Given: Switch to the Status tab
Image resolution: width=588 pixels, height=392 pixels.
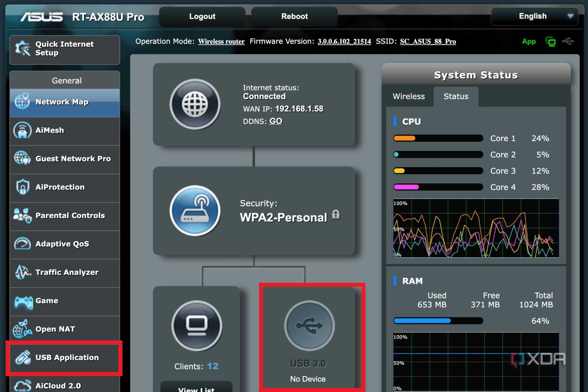Looking at the screenshot, I should (x=455, y=96).
